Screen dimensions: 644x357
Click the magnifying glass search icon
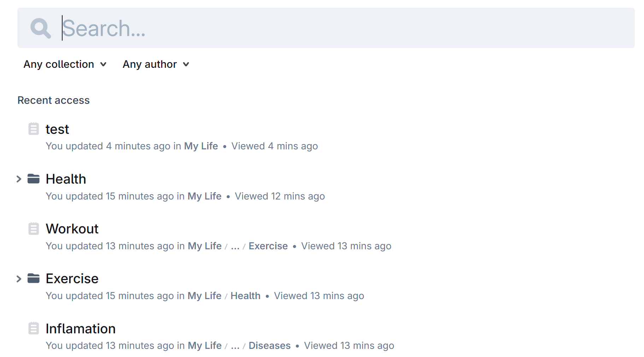[x=41, y=28]
